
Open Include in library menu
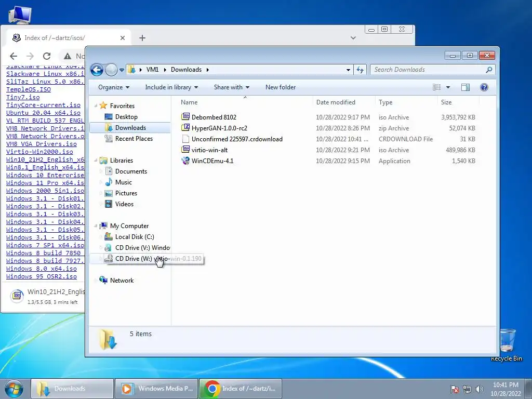171,87
